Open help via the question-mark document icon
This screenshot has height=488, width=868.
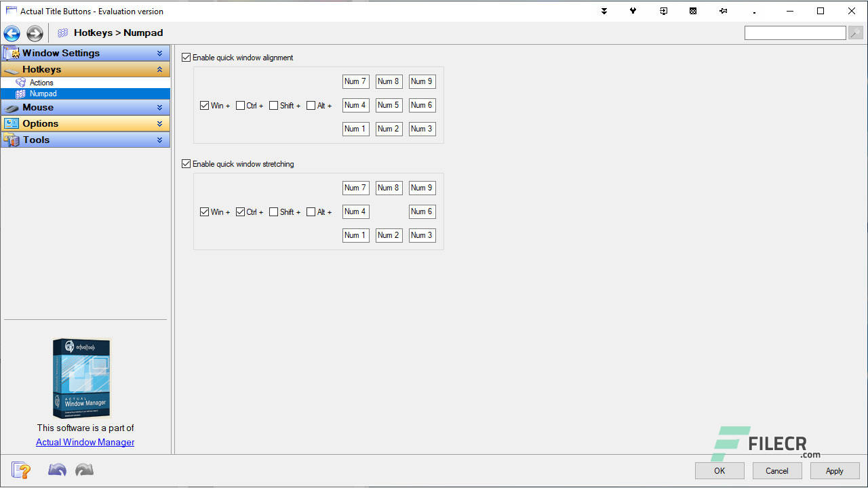tap(21, 470)
